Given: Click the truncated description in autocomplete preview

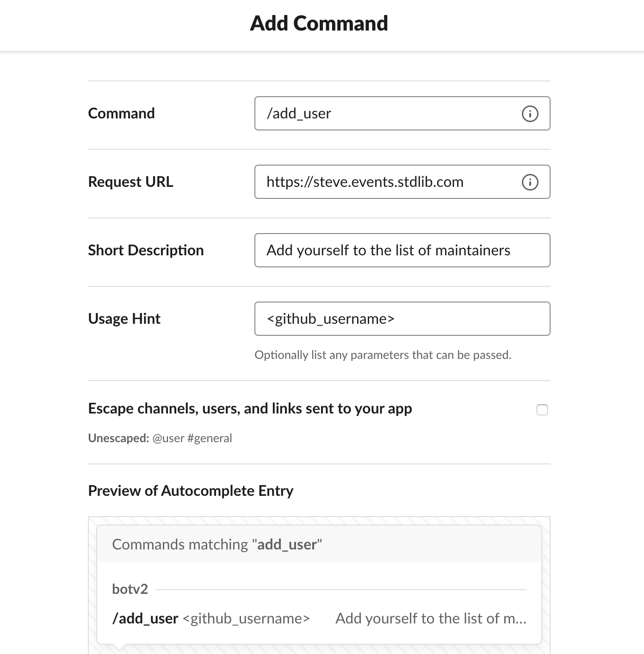Looking at the screenshot, I should pos(431,618).
